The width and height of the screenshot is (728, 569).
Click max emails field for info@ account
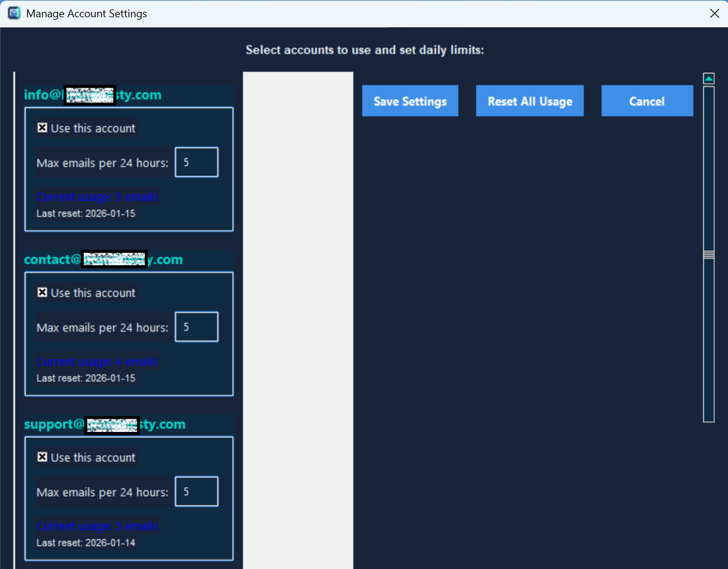(x=196, y=162)
